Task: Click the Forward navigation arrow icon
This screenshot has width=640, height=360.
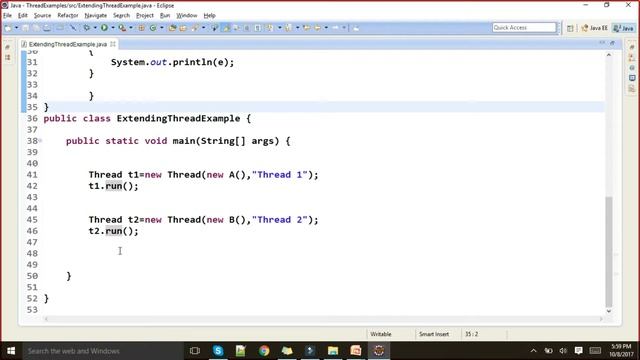Action: (335, 28)
